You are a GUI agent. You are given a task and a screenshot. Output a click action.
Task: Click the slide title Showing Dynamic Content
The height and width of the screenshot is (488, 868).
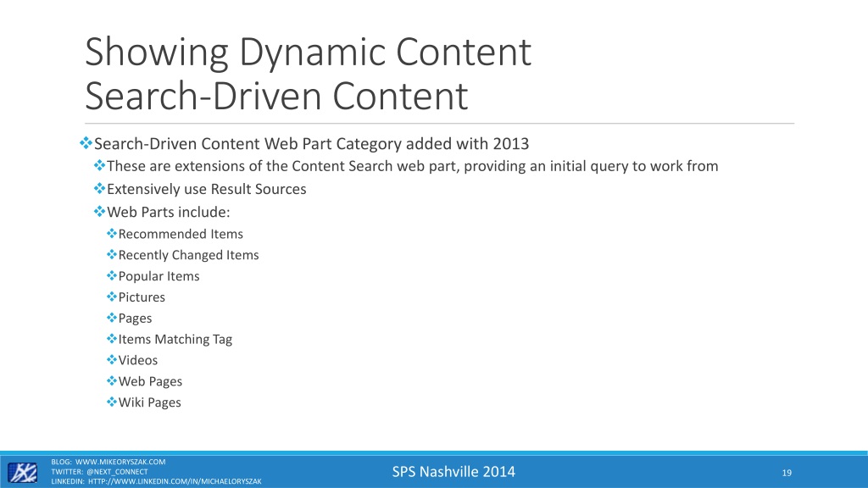[x=308, y=52]
